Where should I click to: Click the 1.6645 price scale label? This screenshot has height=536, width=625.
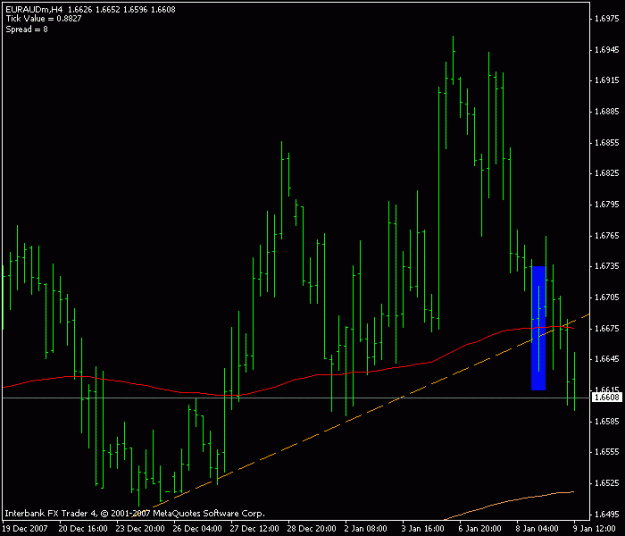coord(607,359)
